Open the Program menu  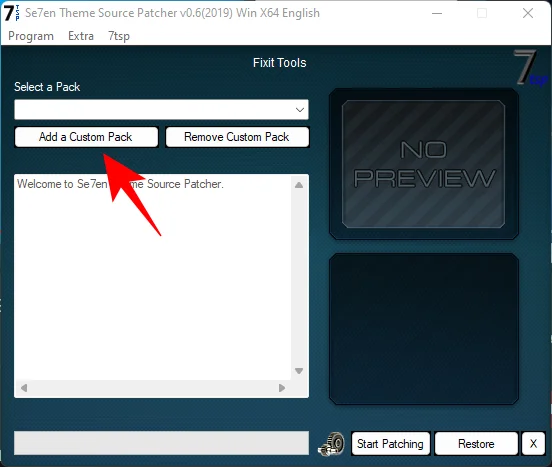click(31, 36)
